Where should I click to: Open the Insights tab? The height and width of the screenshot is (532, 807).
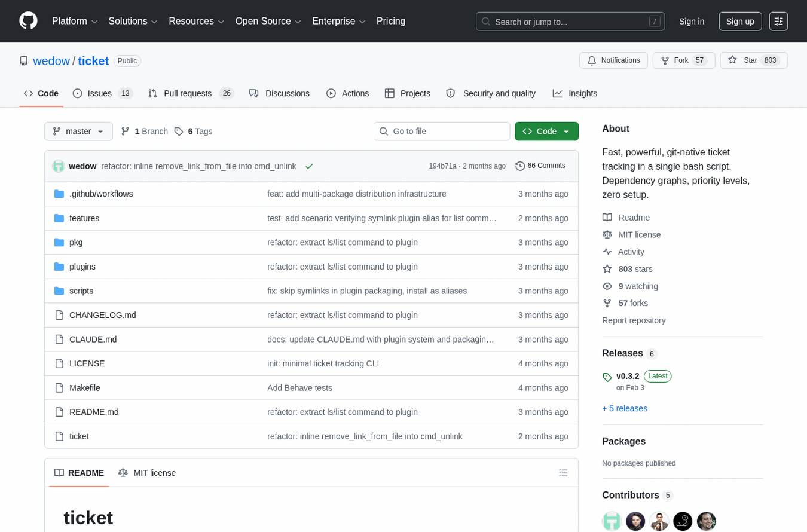(575, 93)
